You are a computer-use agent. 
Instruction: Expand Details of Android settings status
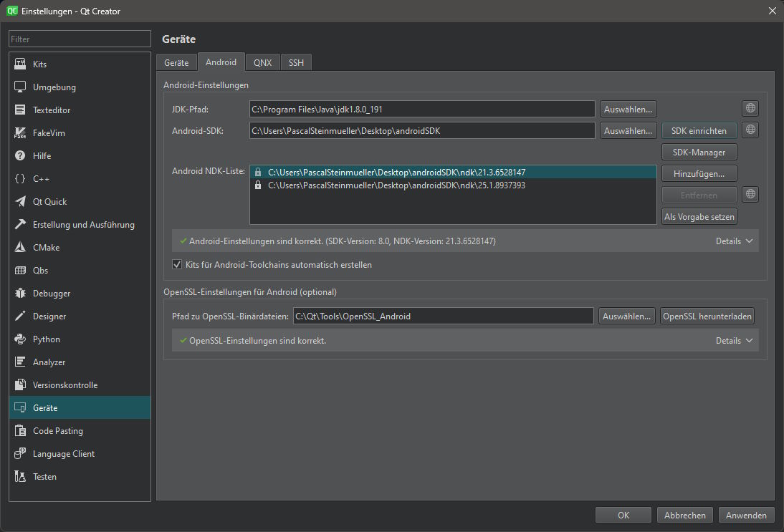click(734, 241)
